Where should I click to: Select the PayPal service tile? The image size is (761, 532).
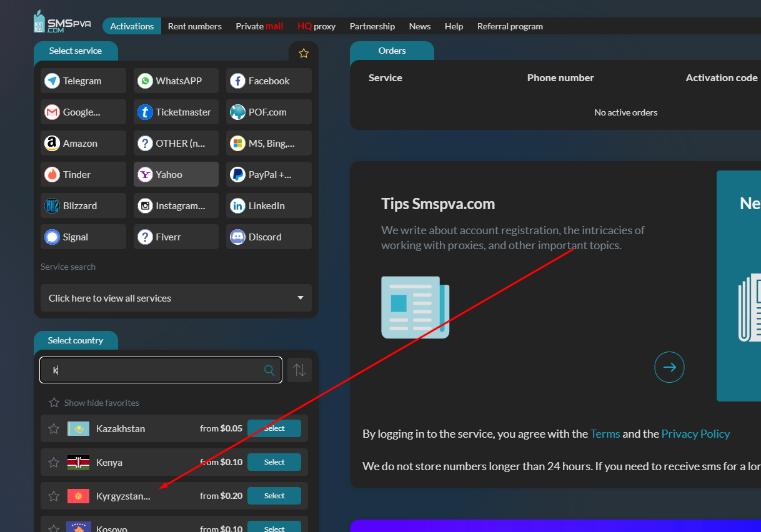pos(269,174)
